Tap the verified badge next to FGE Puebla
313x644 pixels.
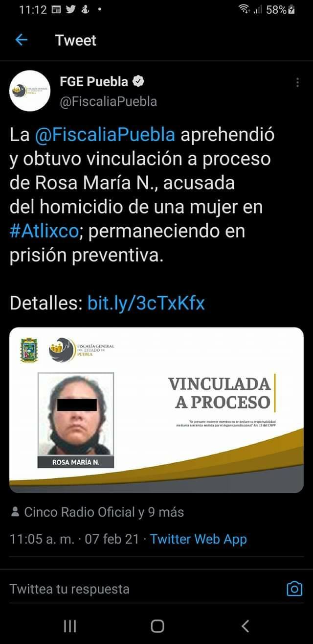point(139,81)
